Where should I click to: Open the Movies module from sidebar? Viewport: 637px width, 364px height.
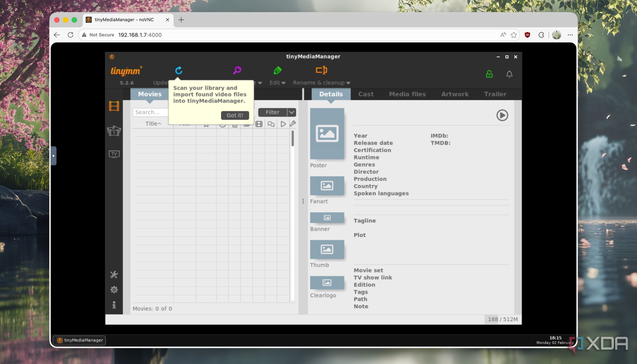coord(114,106)
